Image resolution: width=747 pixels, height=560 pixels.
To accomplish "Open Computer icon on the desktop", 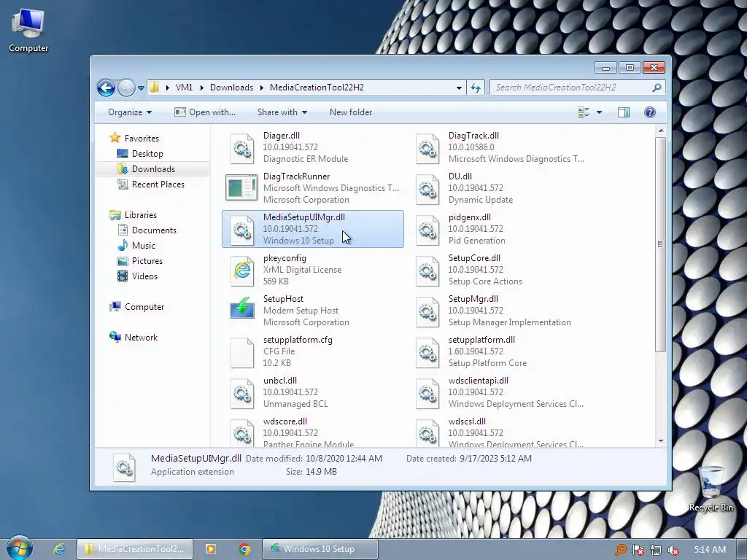I will tap(28, 29).
